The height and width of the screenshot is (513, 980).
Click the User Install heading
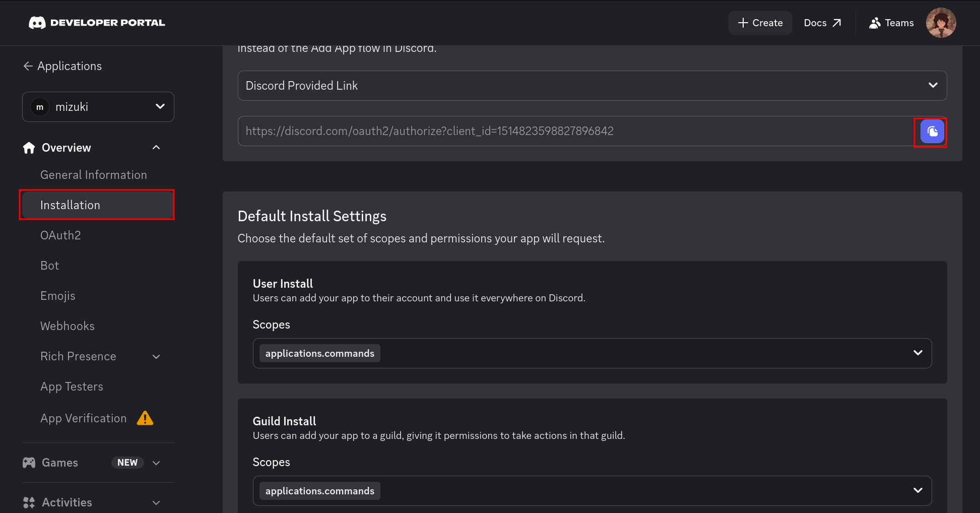(x=283, y=284)
